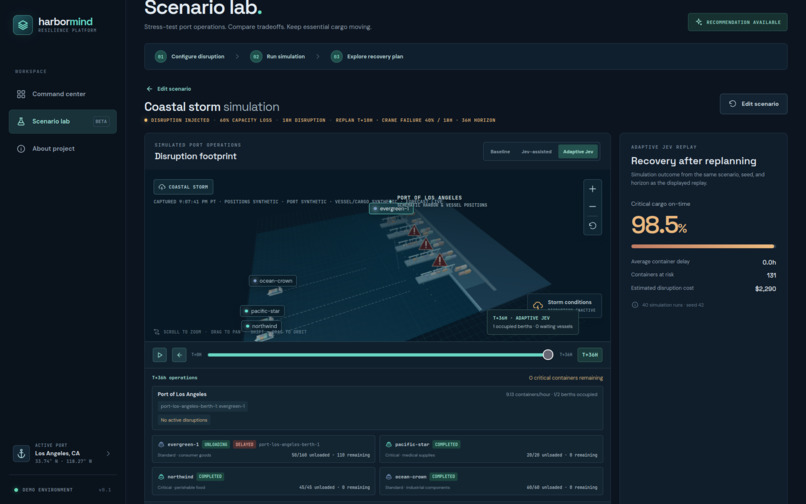This screenshot has width=806, height=504.
Task: Click the port-los-angeles-berth-1 evergreen-1 chip
Action: pyautogui.click(x=203, y=406)
